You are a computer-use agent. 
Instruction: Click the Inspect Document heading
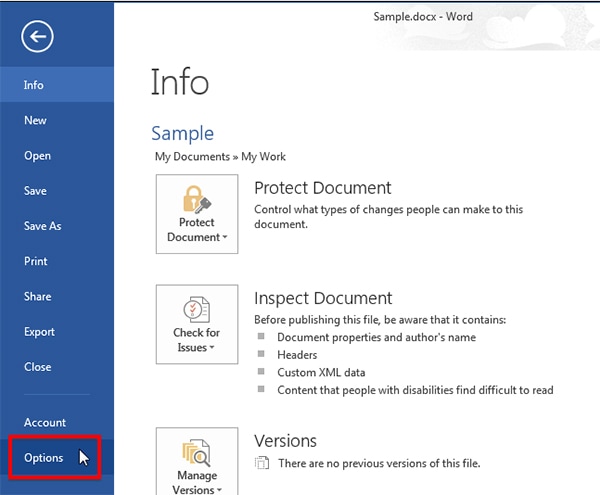pos(323,298)
